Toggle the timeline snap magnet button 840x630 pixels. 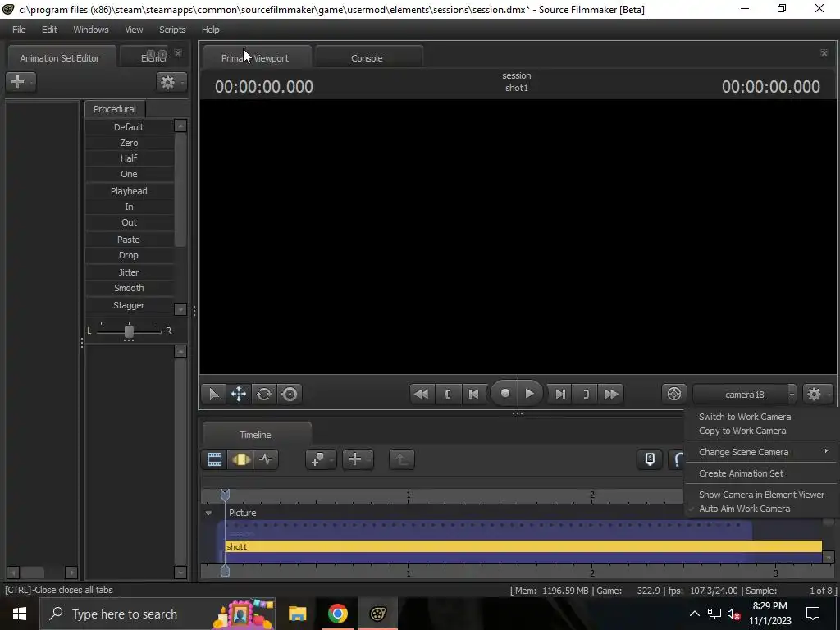[x=678, y=459]
